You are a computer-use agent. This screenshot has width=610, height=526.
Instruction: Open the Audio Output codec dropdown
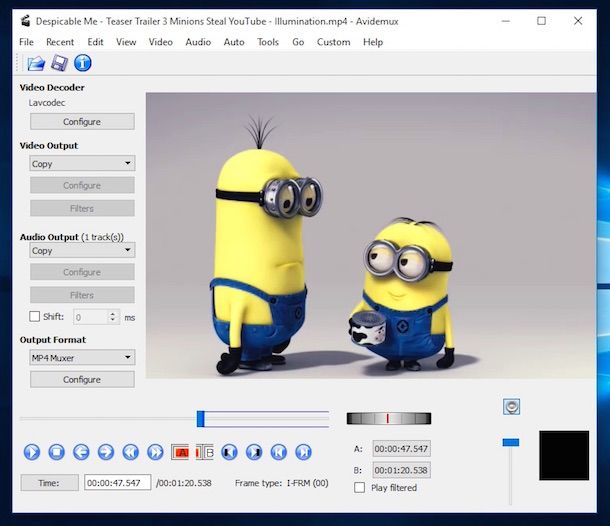pos(82,250)
